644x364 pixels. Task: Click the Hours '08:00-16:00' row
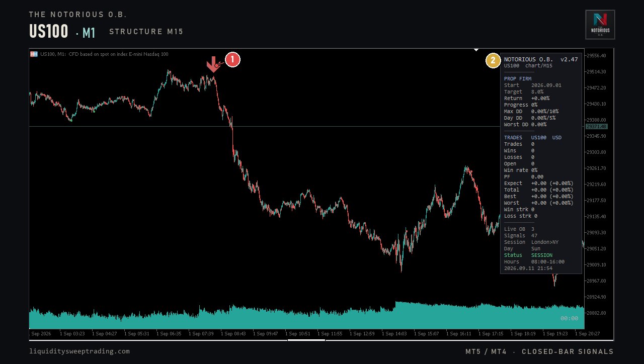534,262
